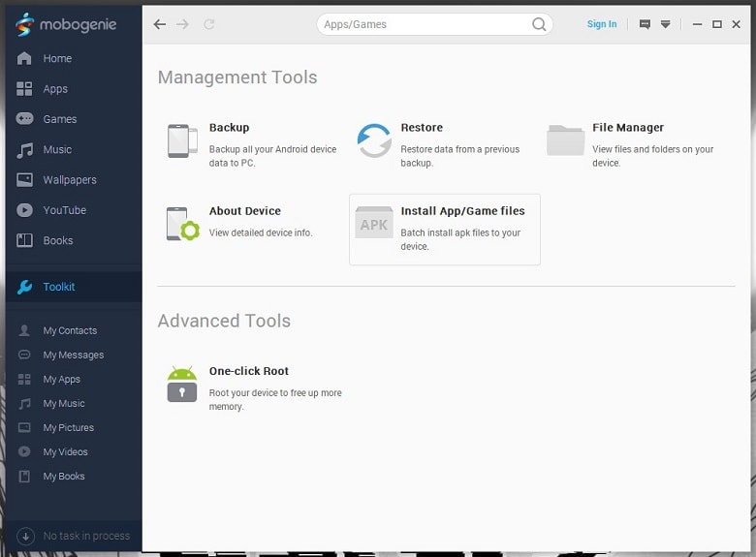Screen dimensions: 756x557
Task: Open the Apps grid icon in sidebar
Action: (24, 89)
